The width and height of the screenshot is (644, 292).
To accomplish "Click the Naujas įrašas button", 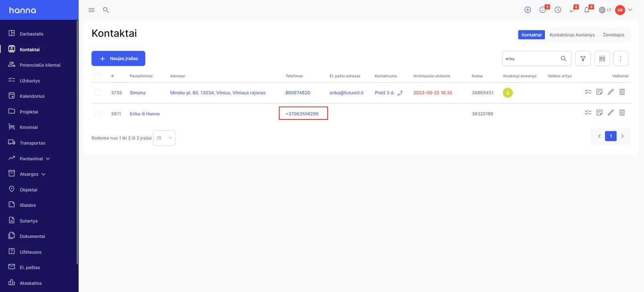I will click(x=118, y=59).
